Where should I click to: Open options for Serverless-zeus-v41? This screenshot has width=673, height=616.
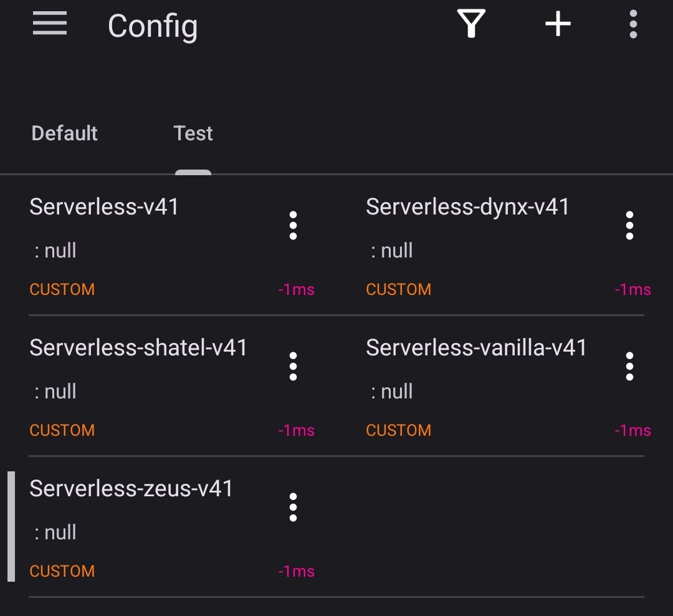293,507
